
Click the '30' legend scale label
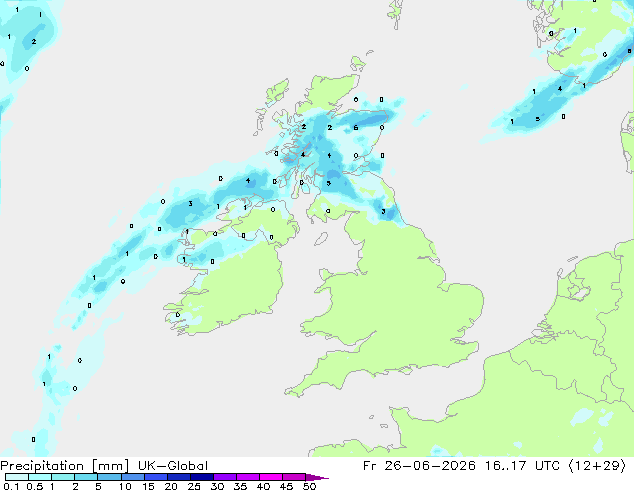tap(217, 486)
